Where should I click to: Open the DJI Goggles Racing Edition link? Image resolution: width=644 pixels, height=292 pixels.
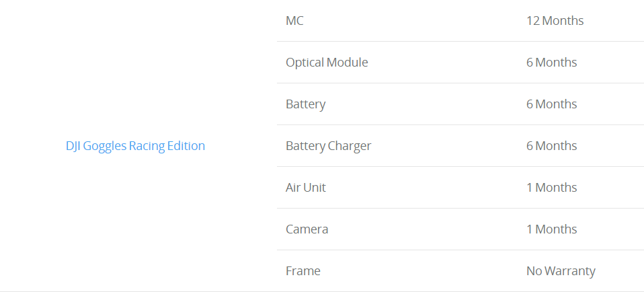[135, 146]
